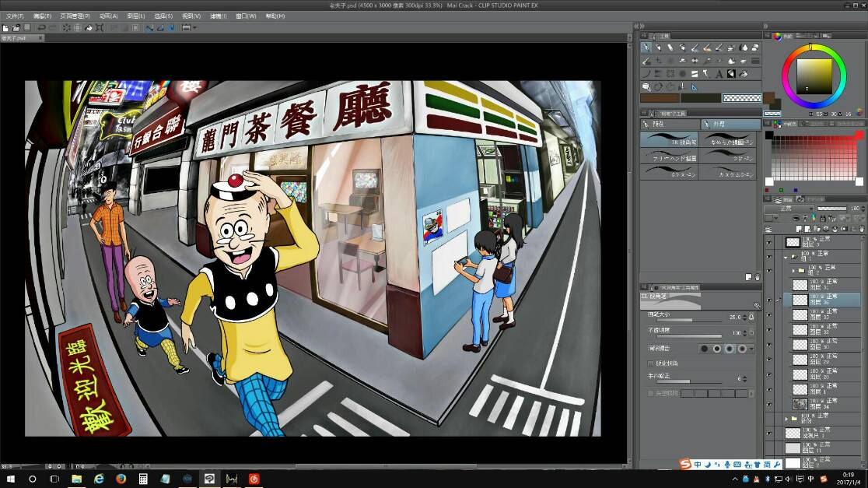Select highlighted blue sub tool group tab
This screenshot has height=488, width=868.
click(x=730, y=124)
